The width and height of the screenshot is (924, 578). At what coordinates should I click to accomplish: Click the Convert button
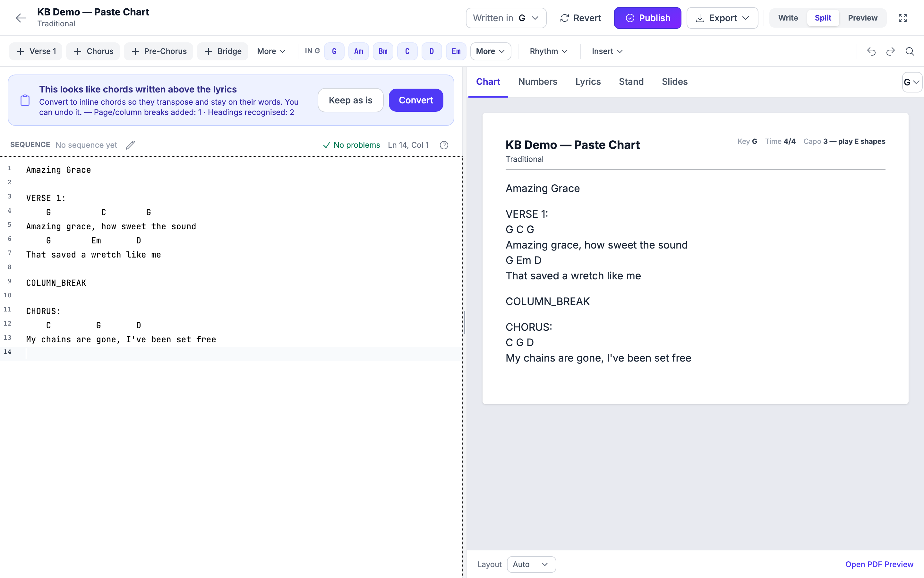(416, 100)
